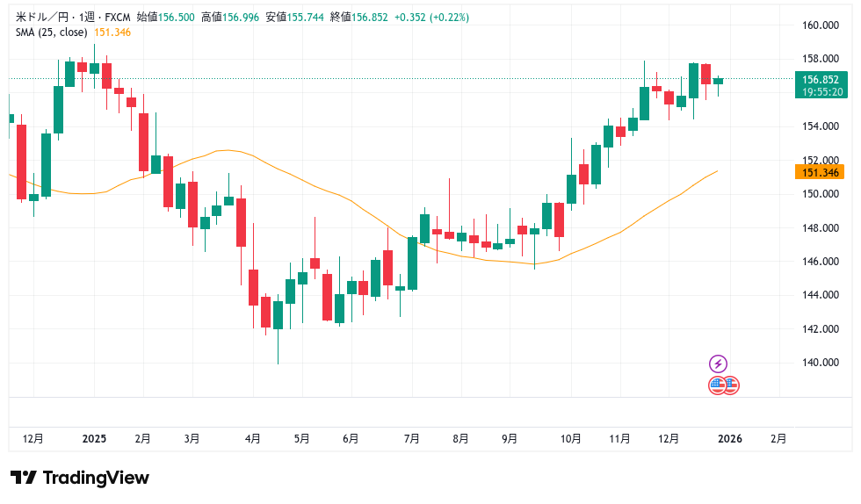Click the 19:55:20 bar countdown timer
The height and width of the screenshot is (504, 861).
click(818, 91)
